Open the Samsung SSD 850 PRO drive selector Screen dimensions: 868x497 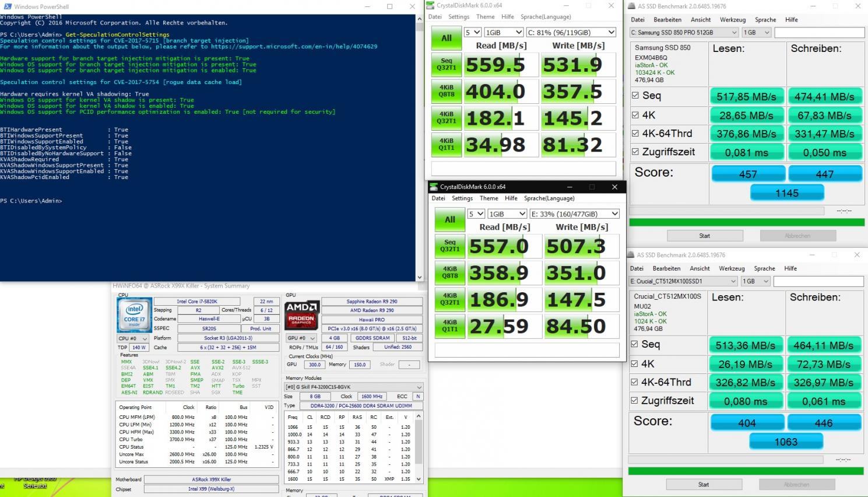pyautogui.click(x=683, y=33)
